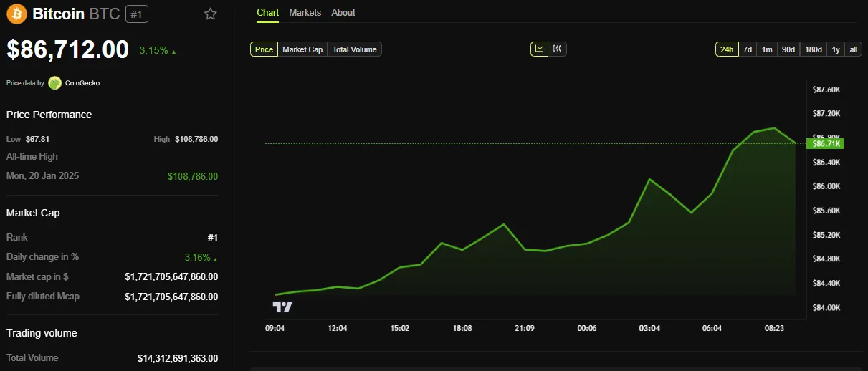
Task: Set chart range to 7d
Action: [x=748, y=49]
